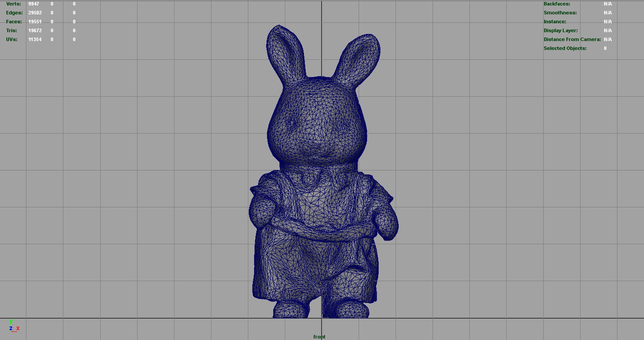
Task: Click the Instance: label
Action: [555, 22]
